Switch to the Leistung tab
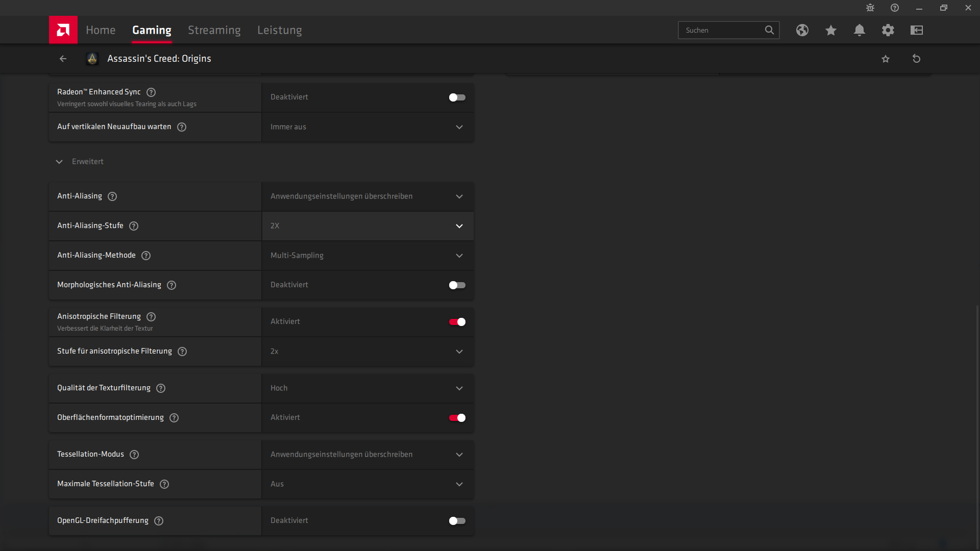 pos(279,30)
